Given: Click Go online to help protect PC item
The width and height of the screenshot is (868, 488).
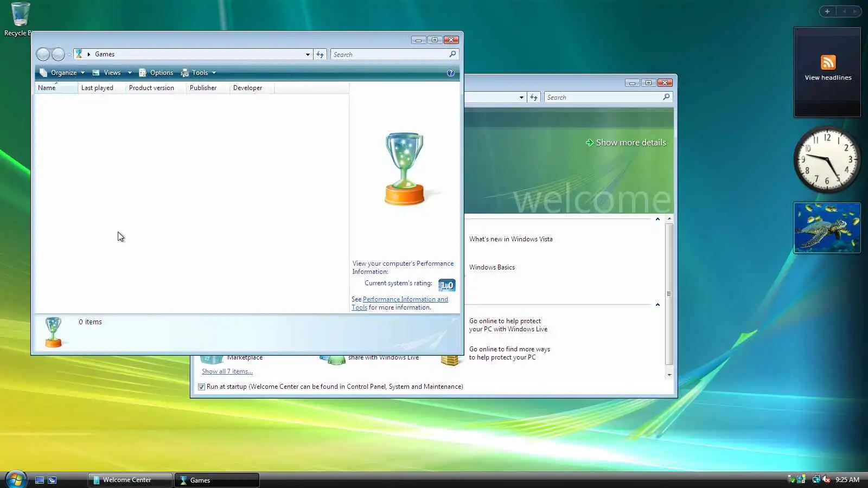Looking at the screenshot, I should click(508, 325).
